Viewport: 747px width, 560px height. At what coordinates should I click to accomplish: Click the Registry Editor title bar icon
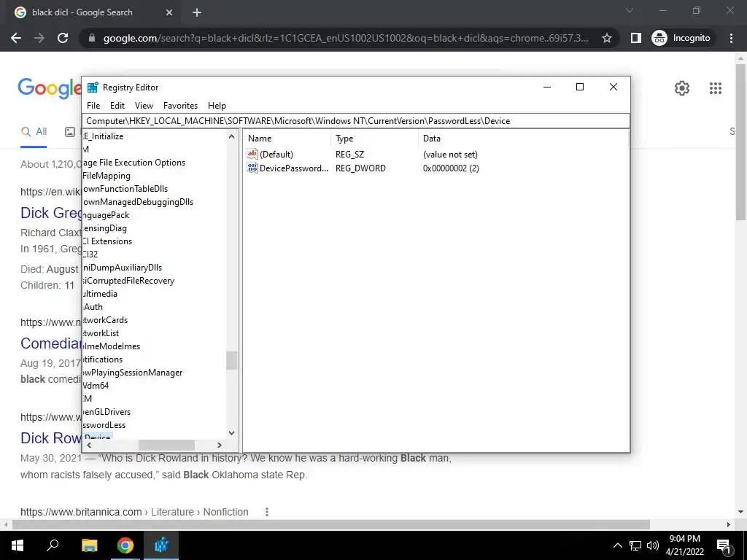93,87
